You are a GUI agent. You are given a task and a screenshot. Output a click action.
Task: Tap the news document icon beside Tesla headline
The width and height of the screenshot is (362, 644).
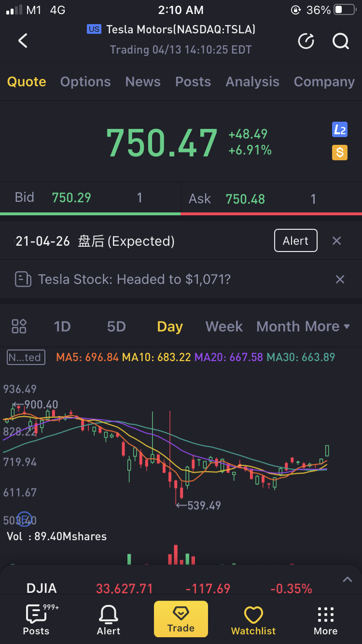[x=23, y=279]
